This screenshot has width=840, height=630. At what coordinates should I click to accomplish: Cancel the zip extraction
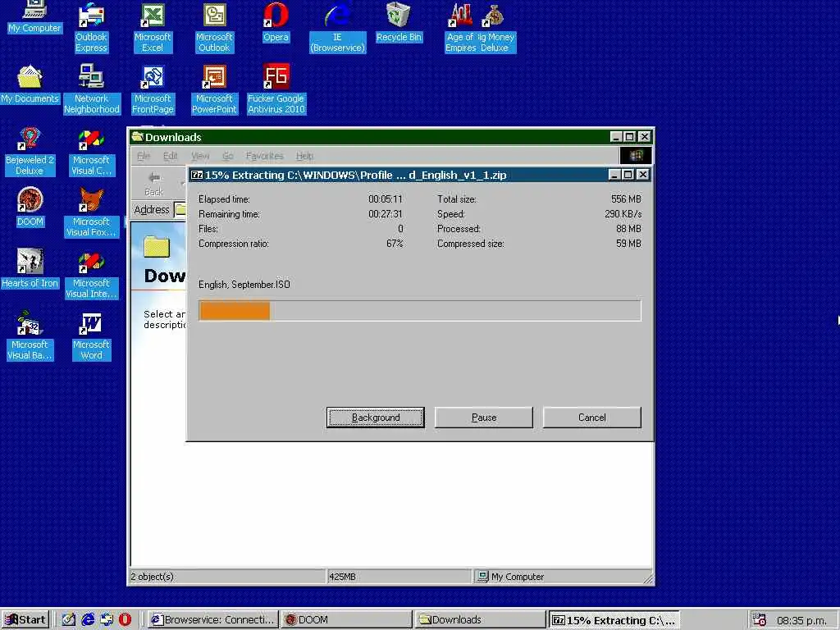click(x=592, y=418)
